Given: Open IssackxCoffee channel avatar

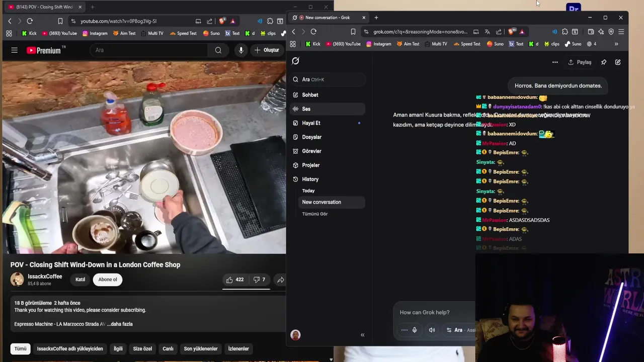Looking at the screenshot, I should [x=17, y=280].
